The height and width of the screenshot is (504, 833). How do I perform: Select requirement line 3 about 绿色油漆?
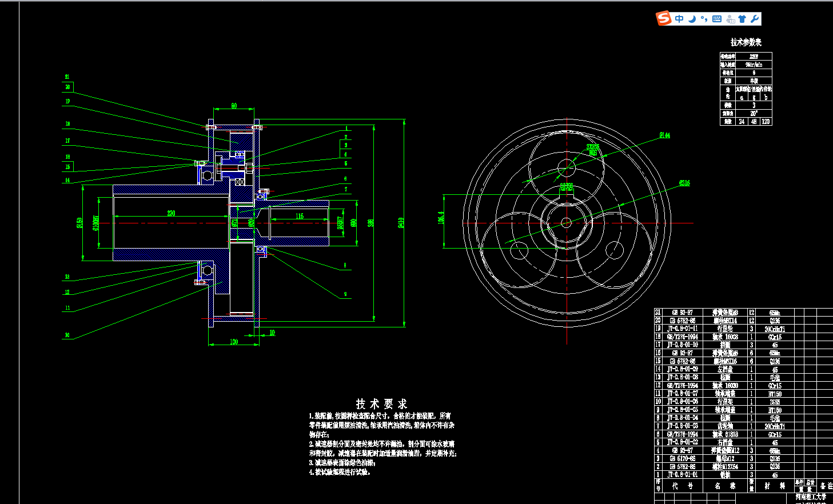[x=342, y=463]
